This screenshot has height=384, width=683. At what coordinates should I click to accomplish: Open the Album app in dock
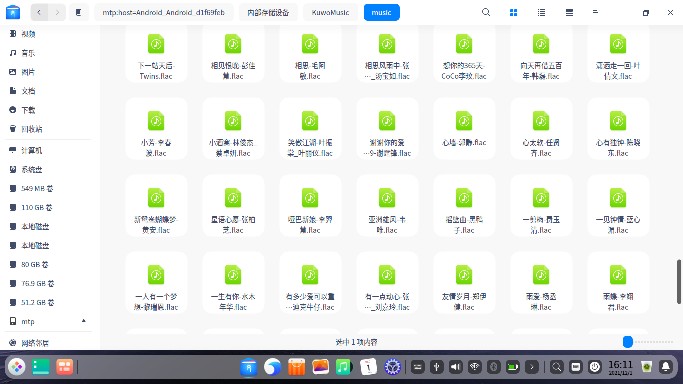[320, 367]
